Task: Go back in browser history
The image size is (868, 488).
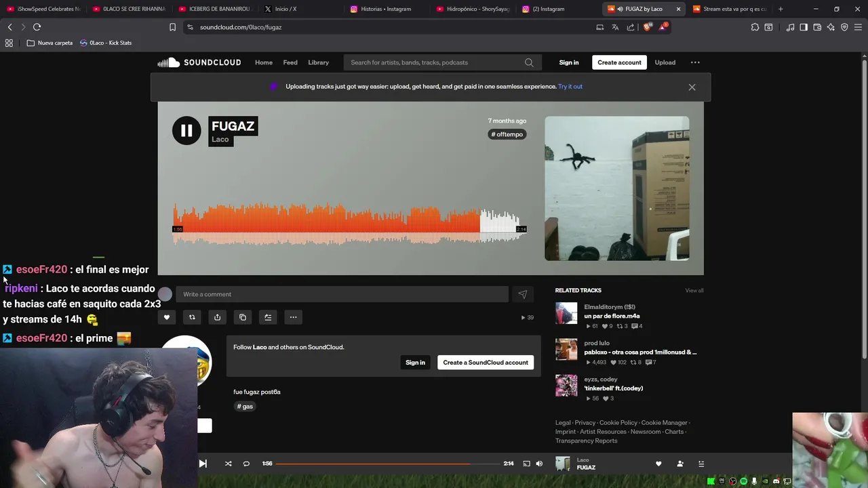Action: point(9,27)
